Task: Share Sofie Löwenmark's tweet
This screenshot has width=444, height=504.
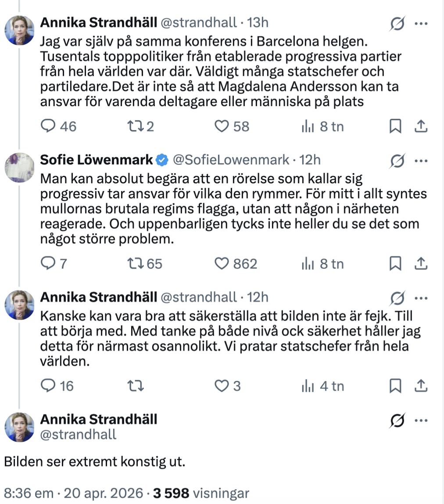Action: 421,263
